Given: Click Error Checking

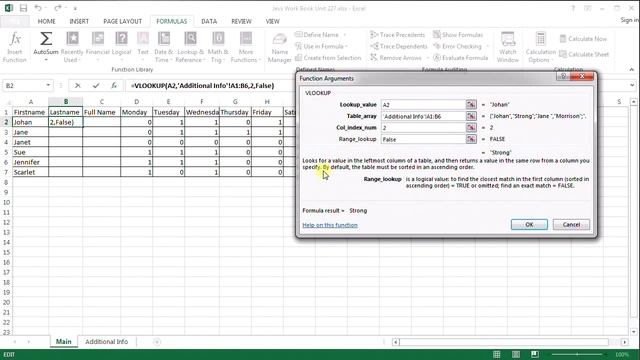Looking at the screenshot, I should (x=457, y=47).
